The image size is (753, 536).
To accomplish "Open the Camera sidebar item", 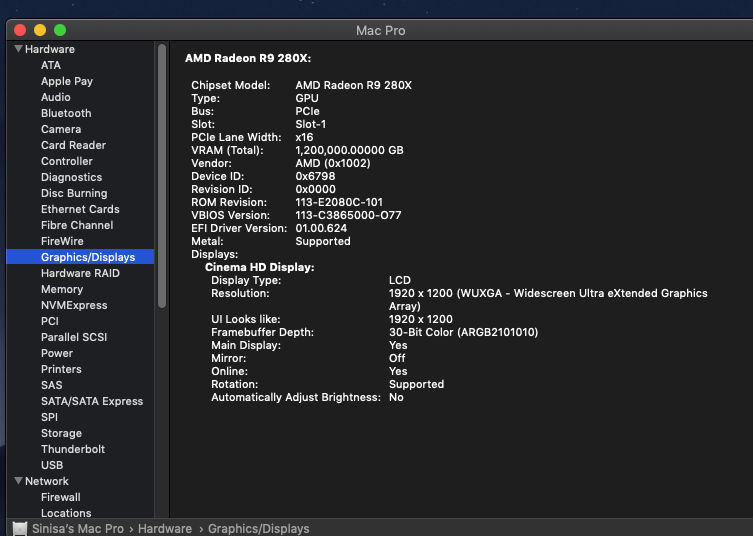I will click(x=61, y=129).
